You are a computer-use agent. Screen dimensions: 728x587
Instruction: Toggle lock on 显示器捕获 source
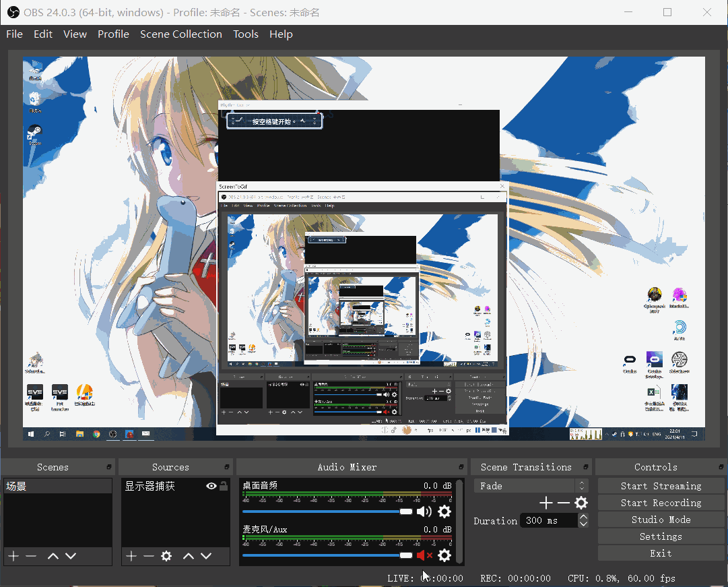[224, 486]
